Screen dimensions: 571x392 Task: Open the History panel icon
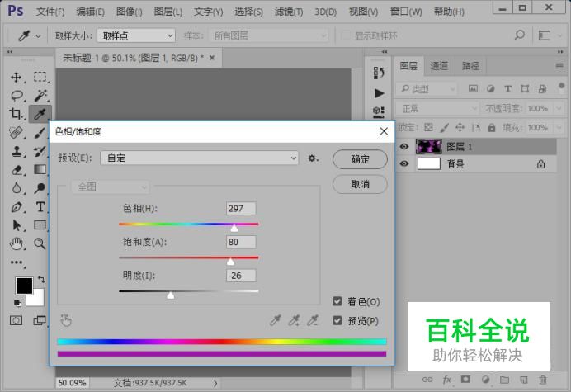tap(379, 73)
